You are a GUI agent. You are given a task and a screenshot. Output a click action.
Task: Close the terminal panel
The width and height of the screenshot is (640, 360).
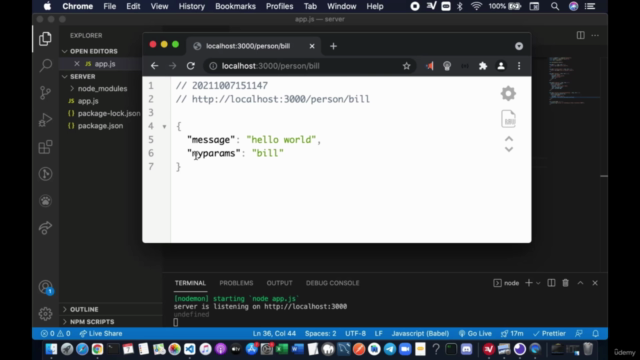point(595,283)
